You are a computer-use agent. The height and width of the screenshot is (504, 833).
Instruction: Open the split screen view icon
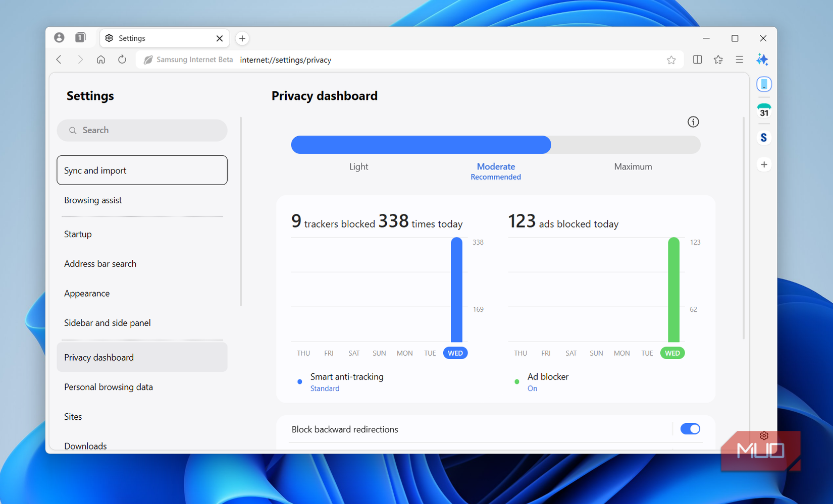(697, 60)
